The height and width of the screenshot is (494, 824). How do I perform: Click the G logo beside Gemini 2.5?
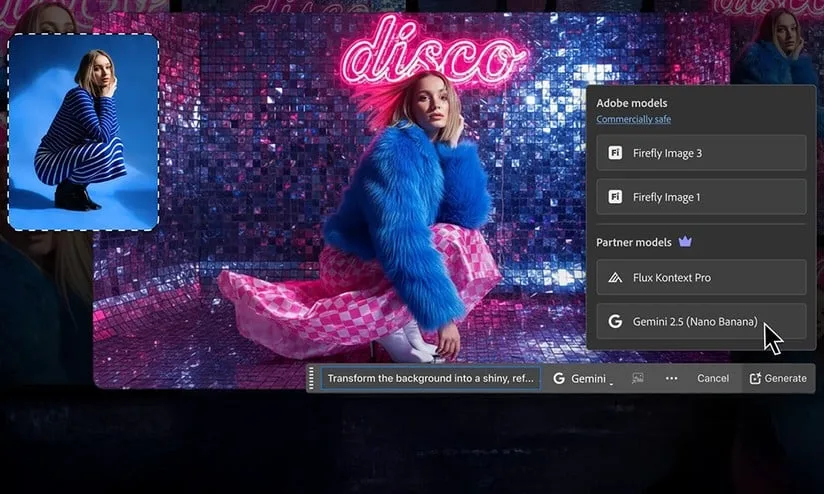[x=615, y=322]
